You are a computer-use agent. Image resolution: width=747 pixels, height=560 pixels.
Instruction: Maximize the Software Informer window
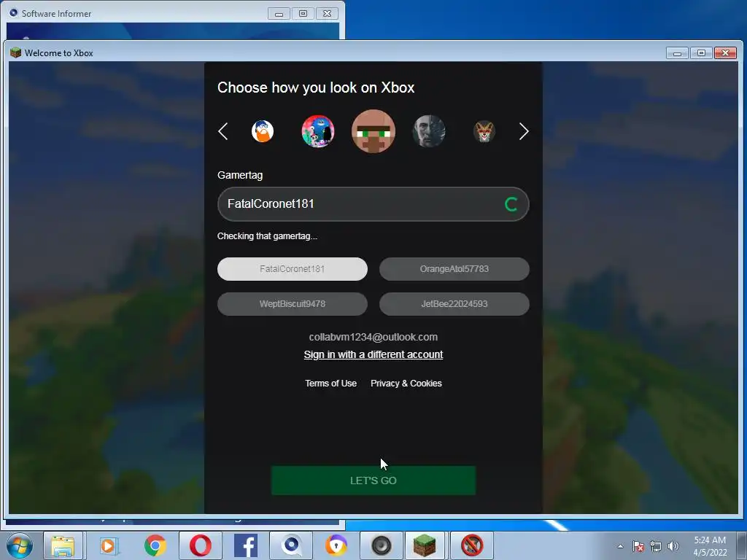pos(303,14)
